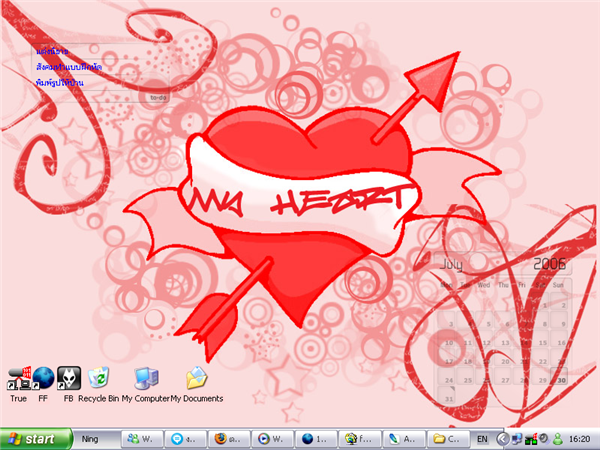Select the My Computer icon

pos(146,378)
